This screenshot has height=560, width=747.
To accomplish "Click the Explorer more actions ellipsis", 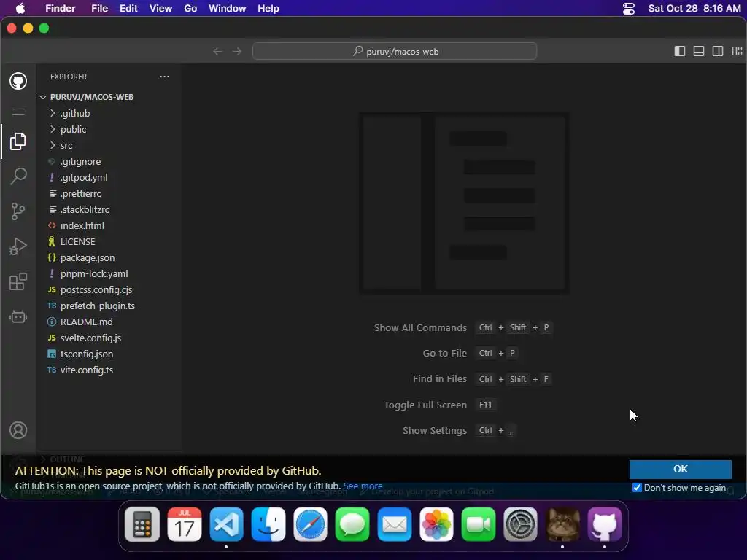I will (x=164, y=77).
